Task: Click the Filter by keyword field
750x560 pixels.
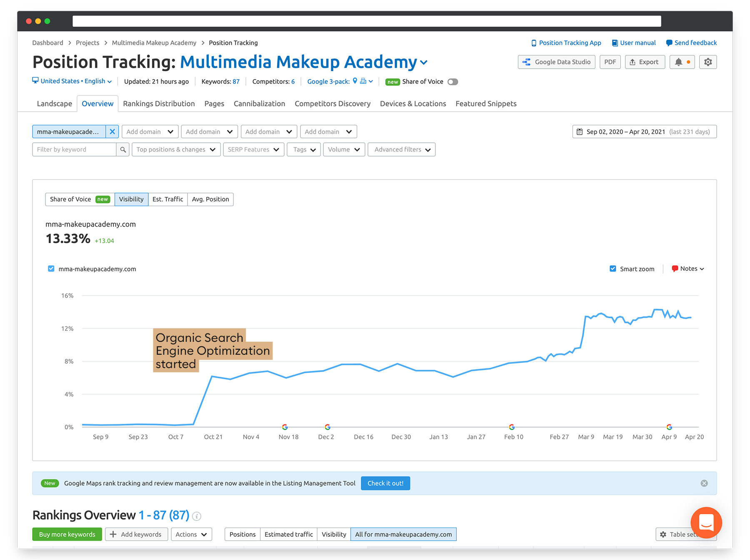Action: [x=74, y=149]
